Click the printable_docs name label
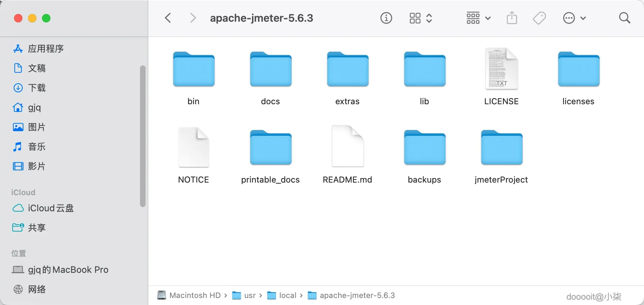 pos(271,180)
